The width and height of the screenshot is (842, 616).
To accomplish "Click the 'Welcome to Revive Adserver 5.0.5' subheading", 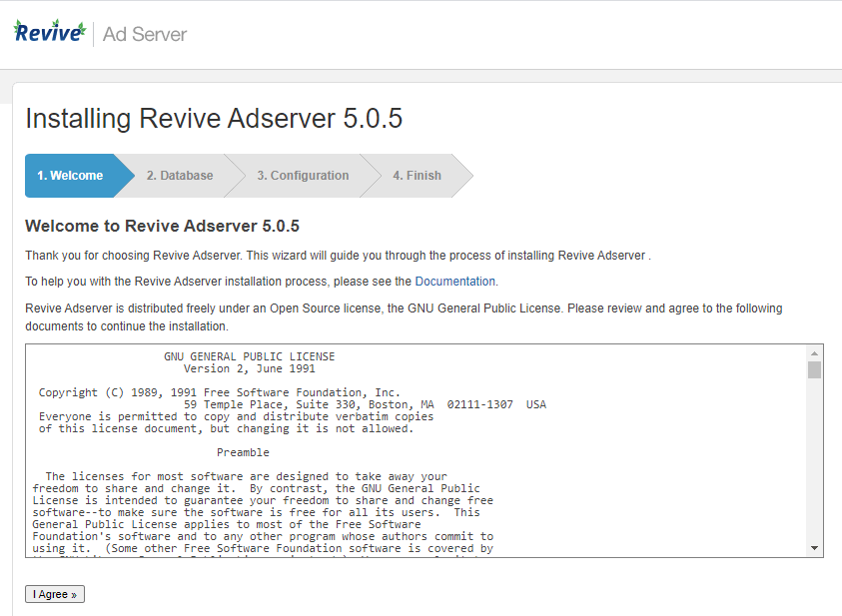I will 162,226.
